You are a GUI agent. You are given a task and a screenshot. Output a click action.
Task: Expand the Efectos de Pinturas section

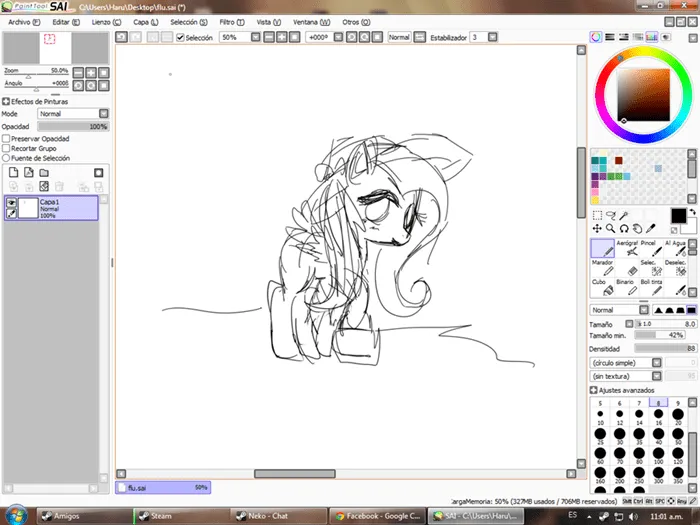pyautogui.click(x=6, y=102)
